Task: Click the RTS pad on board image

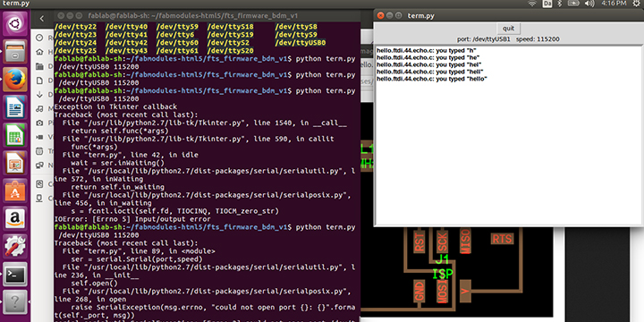Action: click(503, 239)
